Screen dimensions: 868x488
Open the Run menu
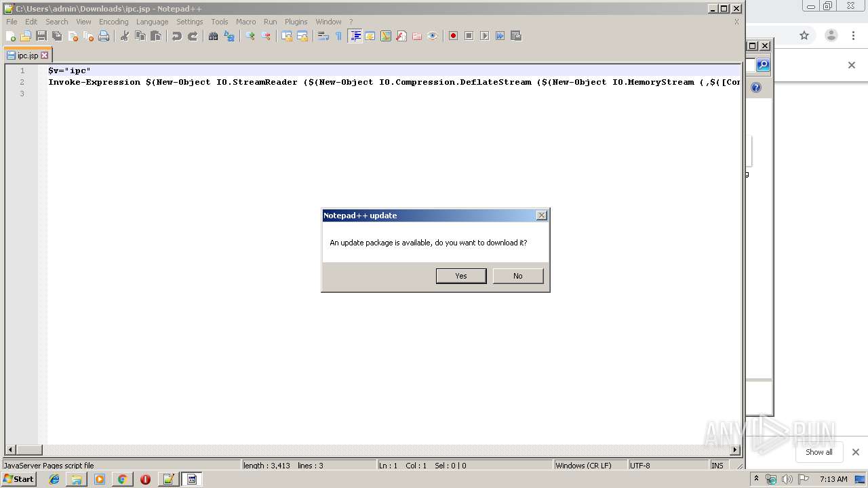click(x=271, y=22)
